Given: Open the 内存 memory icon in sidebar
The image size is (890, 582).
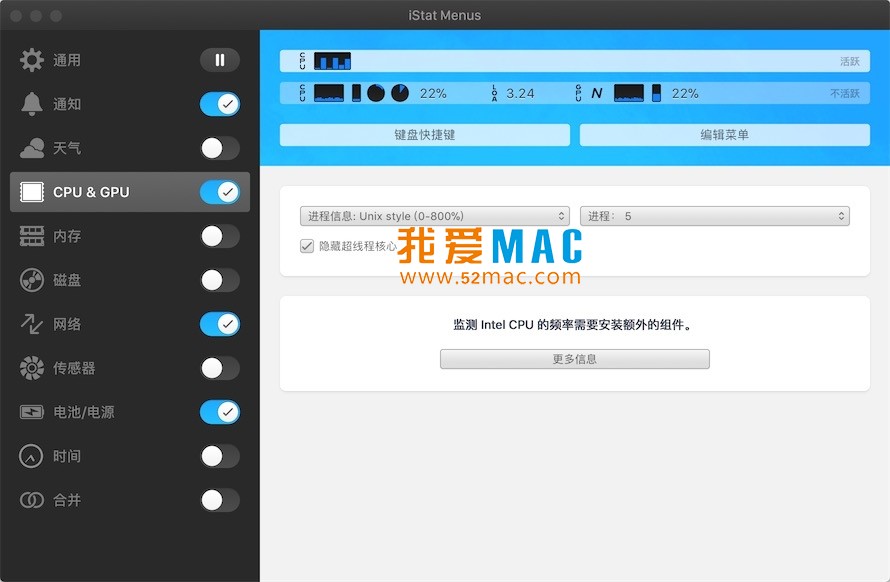Looking at the screenshot, I should point(32,236).
